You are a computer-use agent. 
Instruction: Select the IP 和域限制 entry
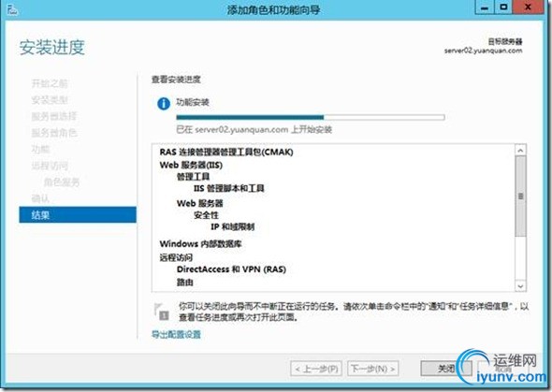(232, 227)
